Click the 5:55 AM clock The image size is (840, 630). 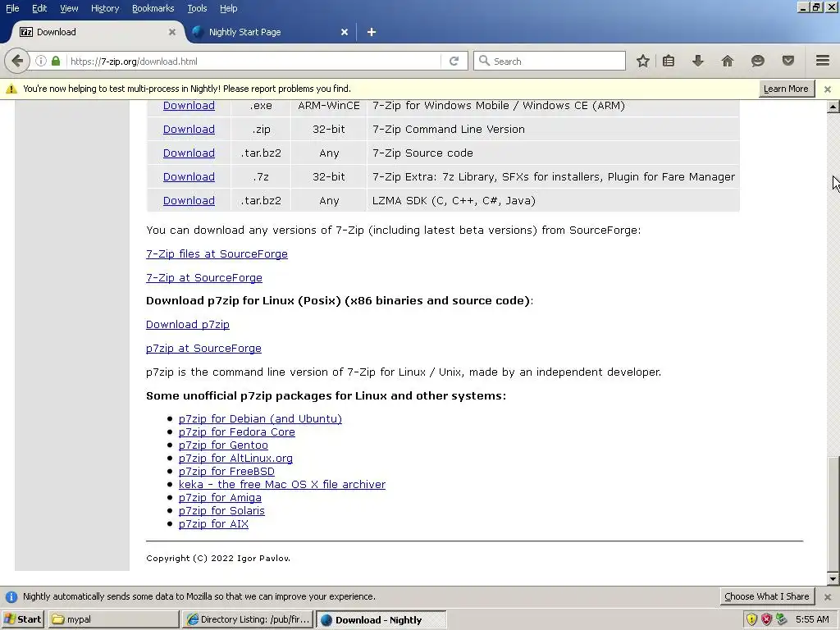(x=812, y=619)
